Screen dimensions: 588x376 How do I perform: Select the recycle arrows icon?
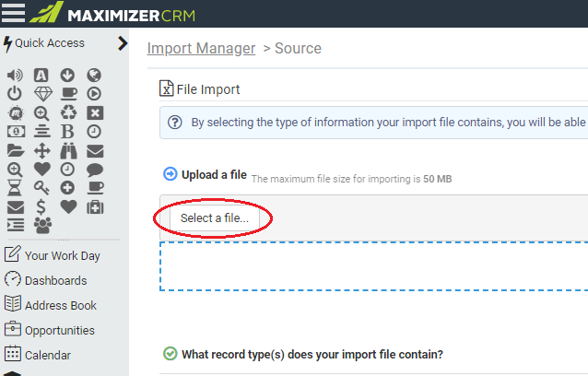[x=68, y=112]
